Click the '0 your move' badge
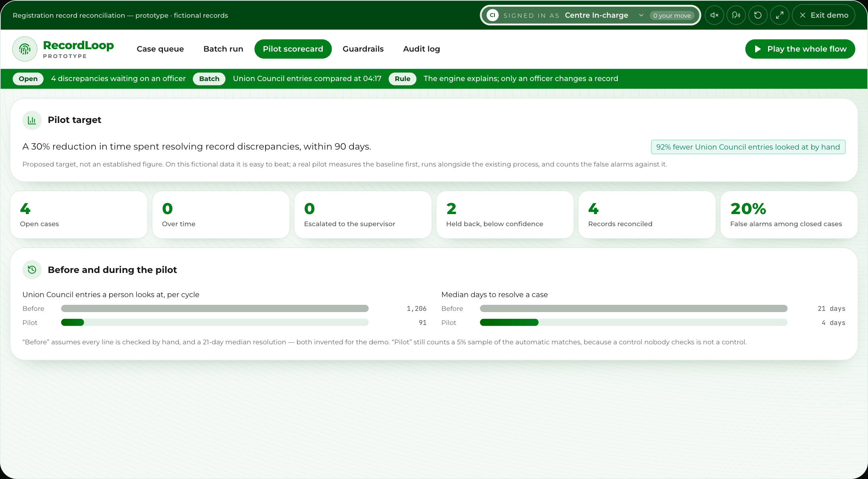This screenshot has width=868, height=479. click(672, 15)
